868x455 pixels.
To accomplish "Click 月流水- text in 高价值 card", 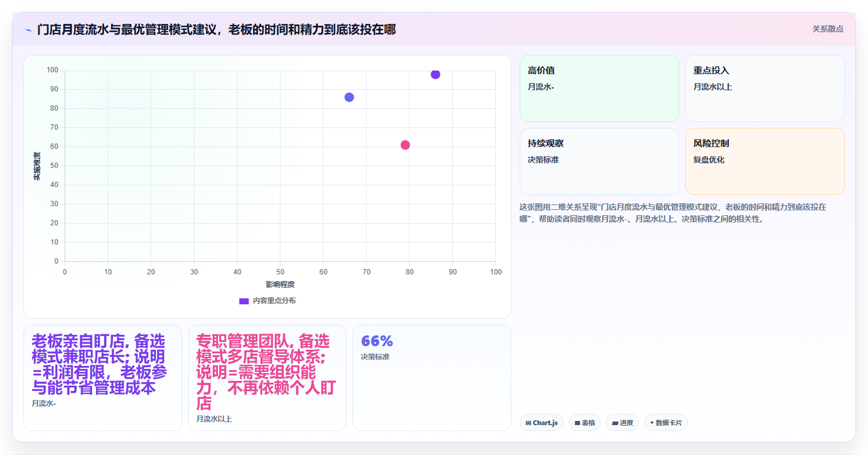I will 541,87.
